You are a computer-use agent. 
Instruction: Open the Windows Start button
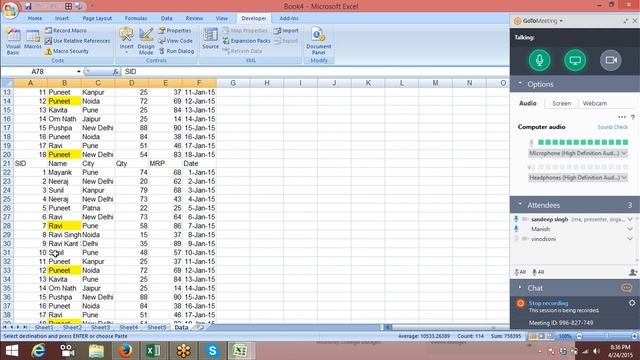[11, 351]
